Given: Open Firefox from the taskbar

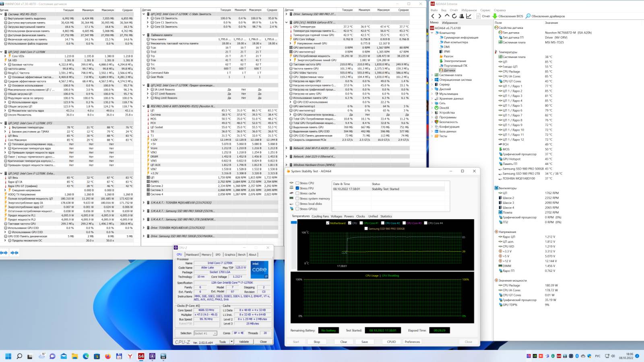Looking at the screenshot, I should tap(108, 356).
